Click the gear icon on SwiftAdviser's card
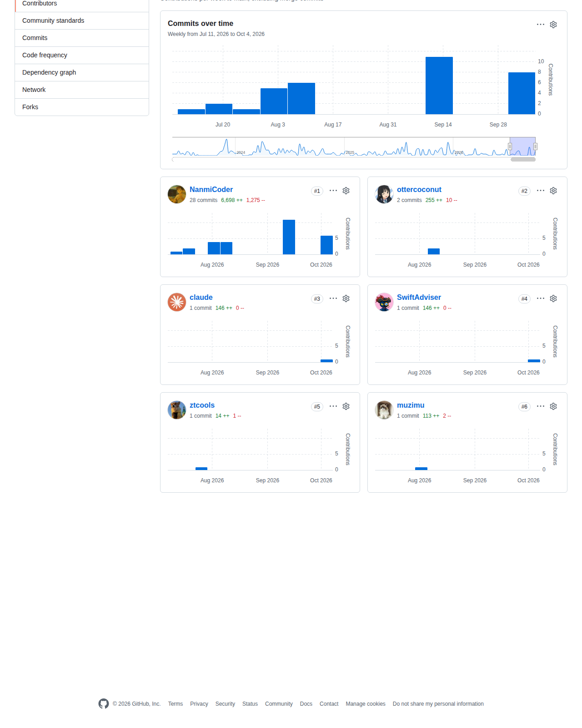 point(553,298)
